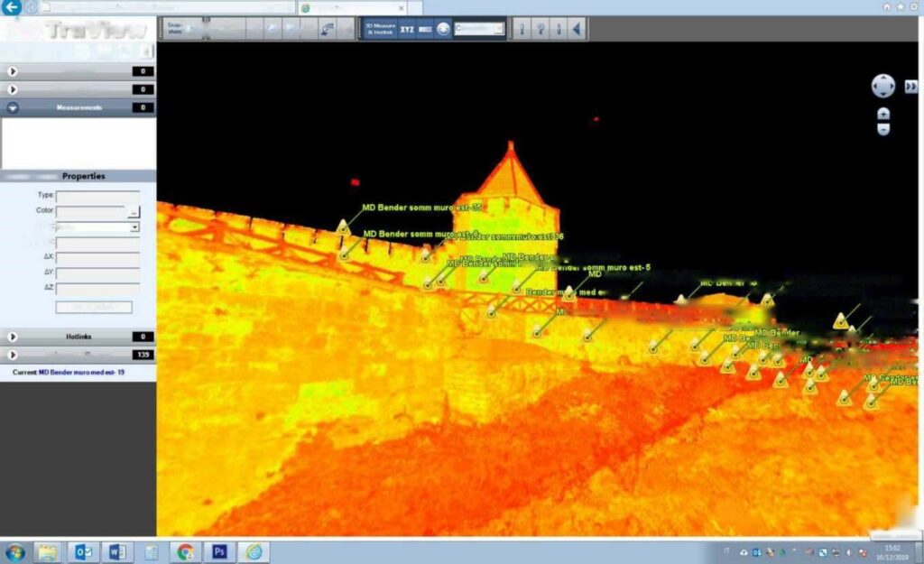This screenshot has width=924, height=564.
Task: Click the circular pan navigation control
Action: pyautogui.click(x=882, y=86)
